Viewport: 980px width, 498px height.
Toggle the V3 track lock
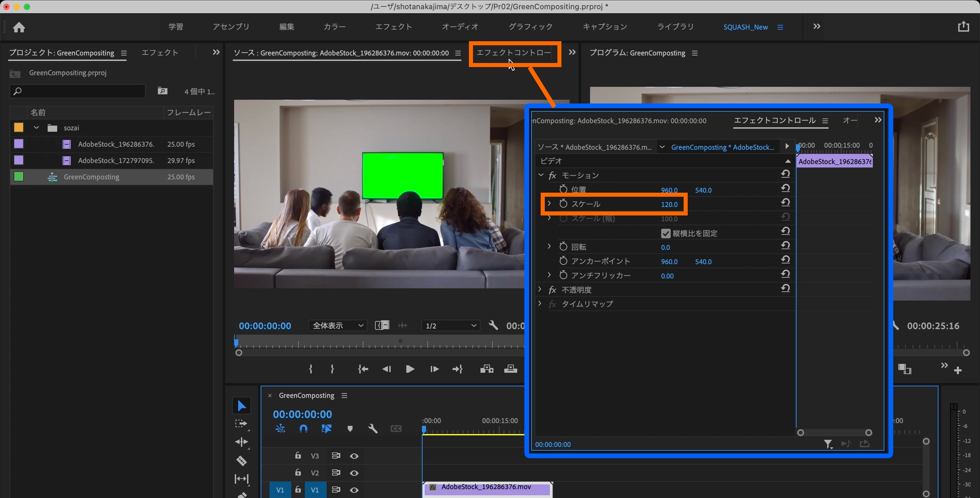tap(298, 456)
